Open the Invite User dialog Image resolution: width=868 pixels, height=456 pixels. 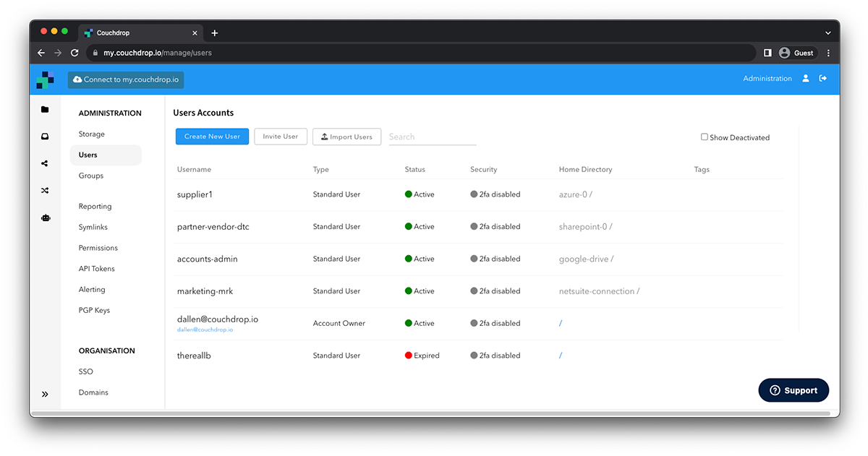tap(280, 136)
